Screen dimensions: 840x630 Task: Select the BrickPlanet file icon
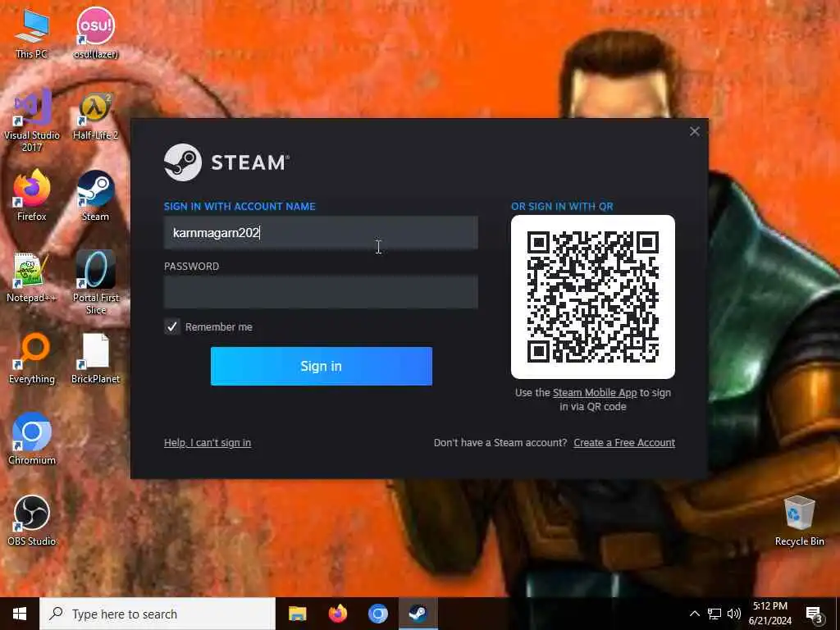pyautogui.click(x=95, y=358)
